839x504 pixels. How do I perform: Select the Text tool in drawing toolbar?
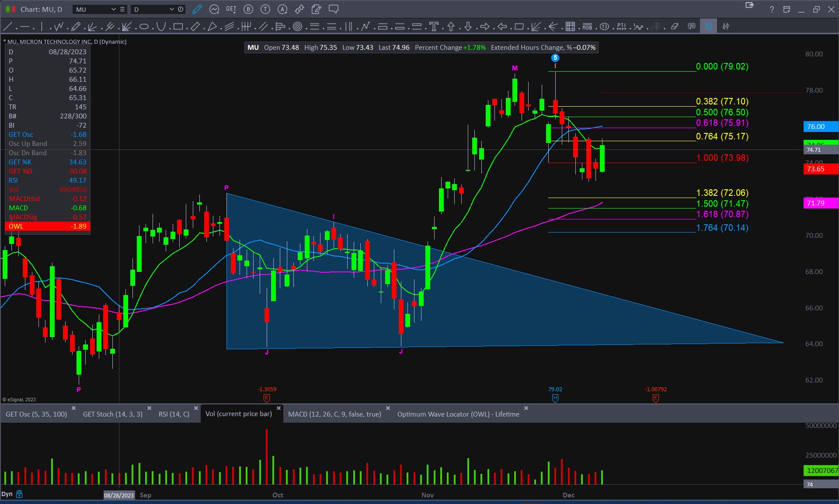(x=434, y=27)
